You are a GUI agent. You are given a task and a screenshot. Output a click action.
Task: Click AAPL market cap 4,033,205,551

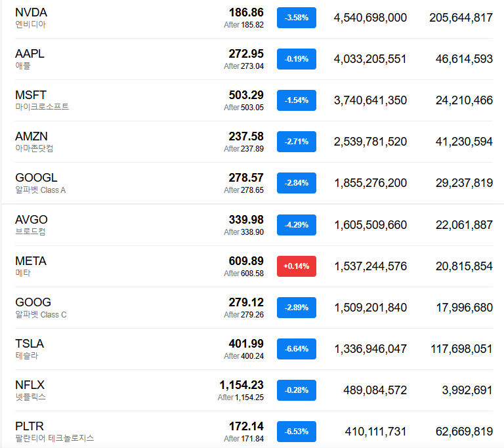370,59
